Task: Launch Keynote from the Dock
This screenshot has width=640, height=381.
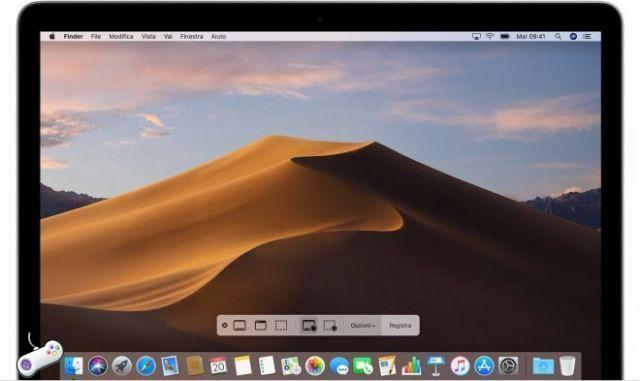Action: pyautogui.click(x=436, y=366)
